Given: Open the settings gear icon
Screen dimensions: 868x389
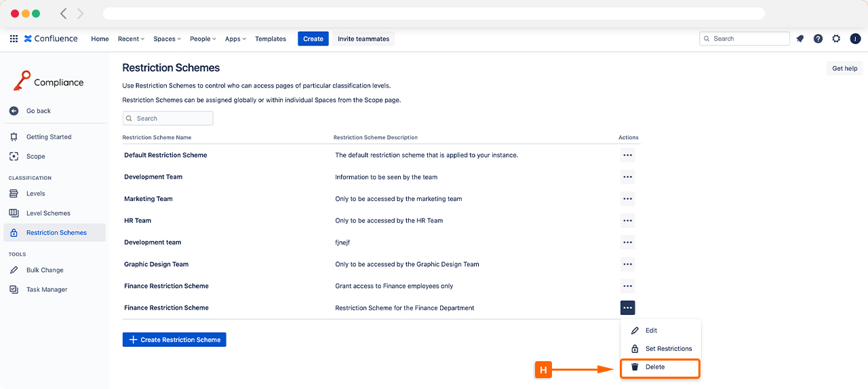Looking at the screenshot, I should tap(836, 39).
